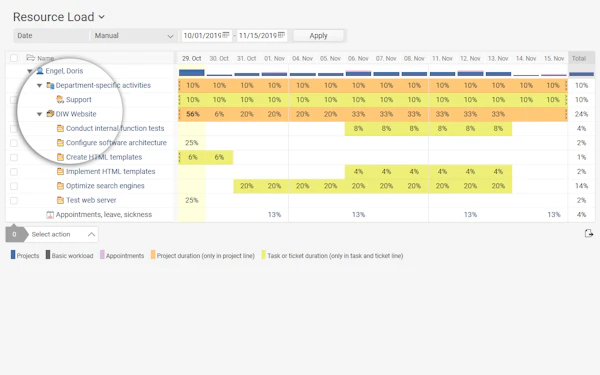Check the box for Optimize search engines
The height and width of the screenshot is (375, 600).
14,186
